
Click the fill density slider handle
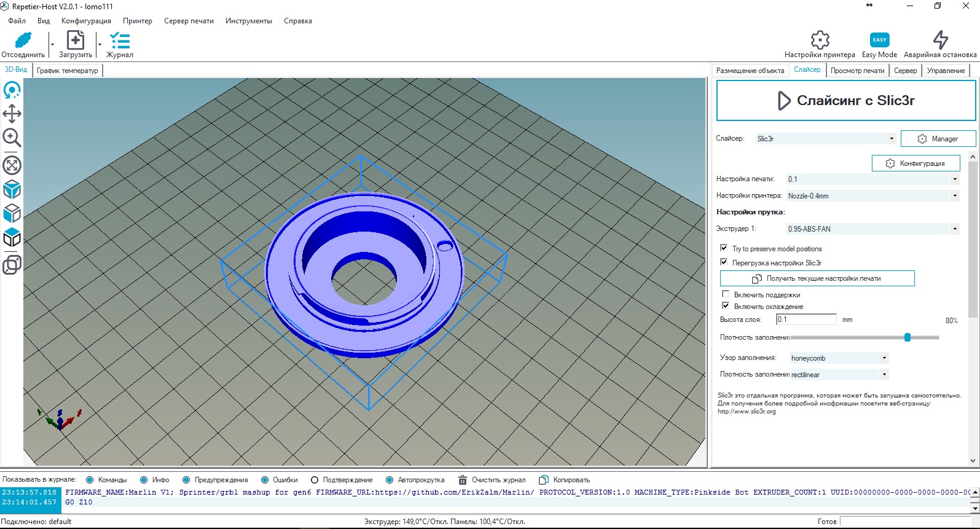(907, 337)
